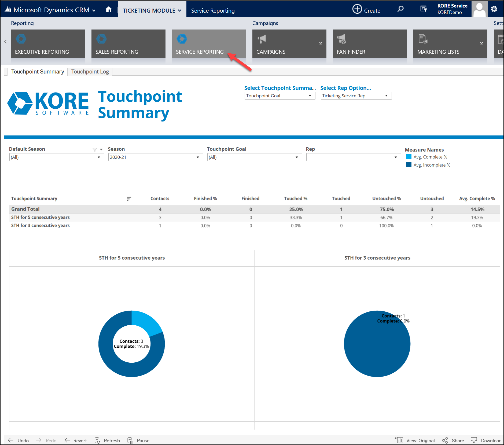Click the Touched % column header

pos(296,198)
